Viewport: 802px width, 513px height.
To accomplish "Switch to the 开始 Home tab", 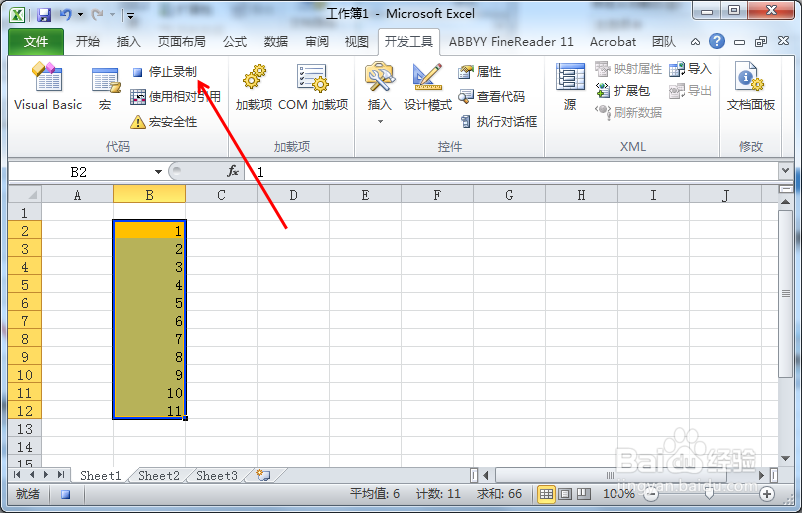I will (87, 41).
